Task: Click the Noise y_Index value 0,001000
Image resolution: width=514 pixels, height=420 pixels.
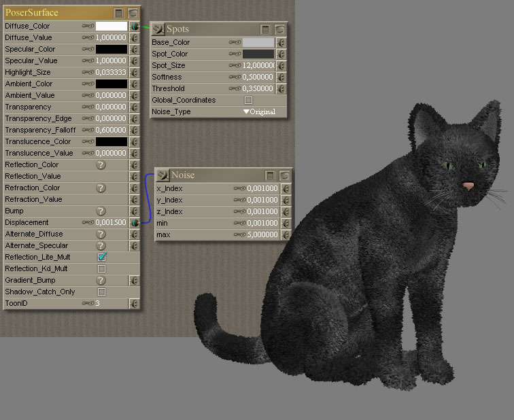Action: coord(262,200)
